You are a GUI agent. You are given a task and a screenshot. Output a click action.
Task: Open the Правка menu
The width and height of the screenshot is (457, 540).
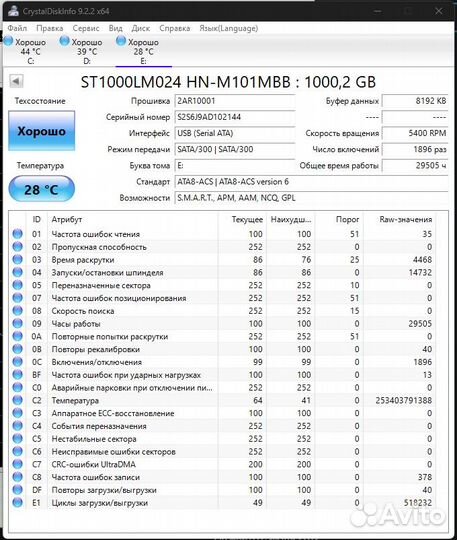coord(50,28)
